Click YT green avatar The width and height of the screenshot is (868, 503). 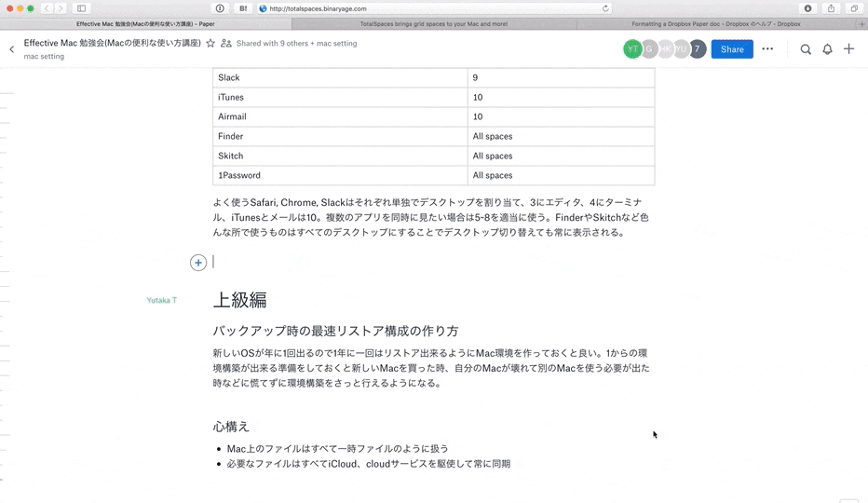[632, 49]
